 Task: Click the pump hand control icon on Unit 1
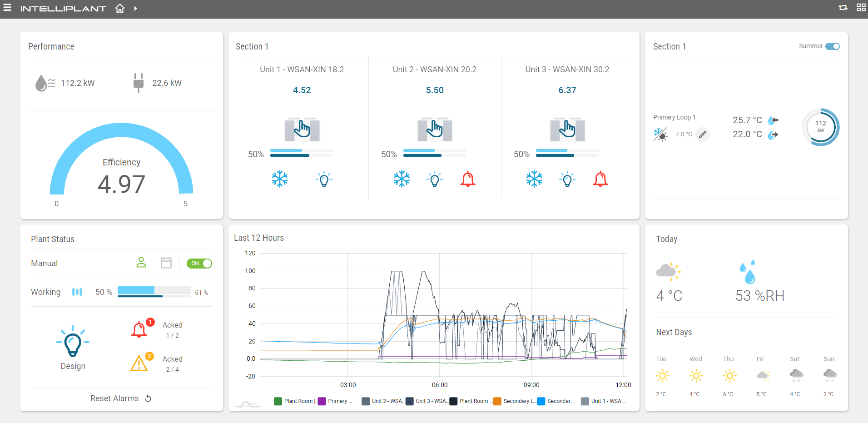pyautogui.click(x=302, y=129)
